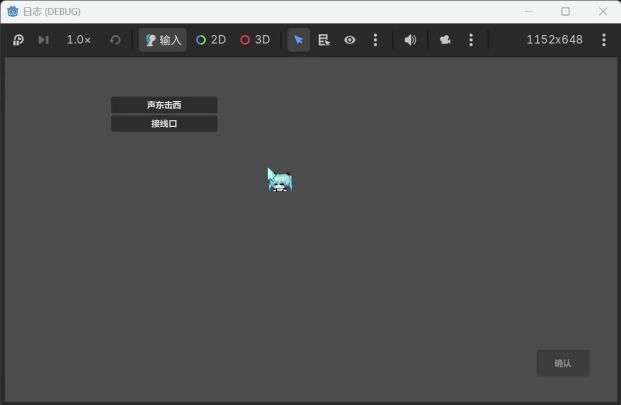
Task: Select the list selection mode icon
Action: (324, 40)
